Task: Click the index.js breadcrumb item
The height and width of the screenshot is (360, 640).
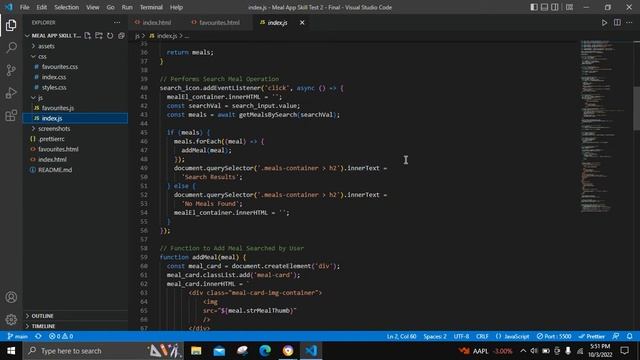Action: click(167, 36)
